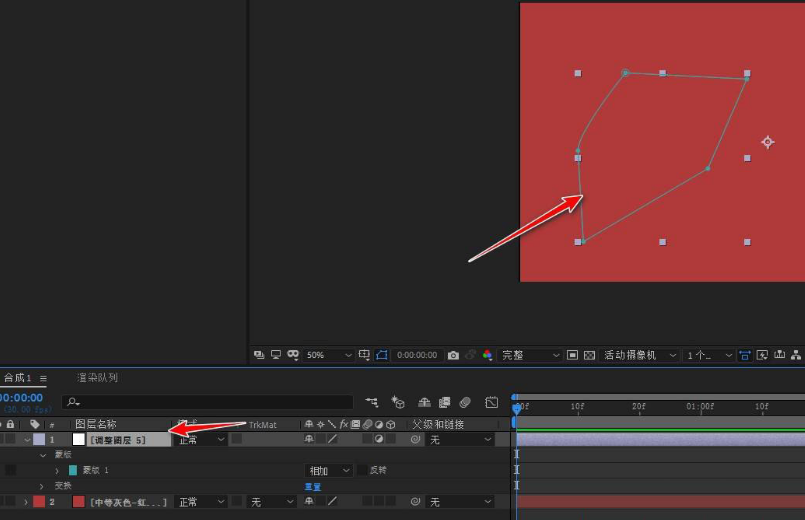Open TrkMat 无 dropdown for layer 2
Viewport: 805px width, 520px height.
point(272,502)
